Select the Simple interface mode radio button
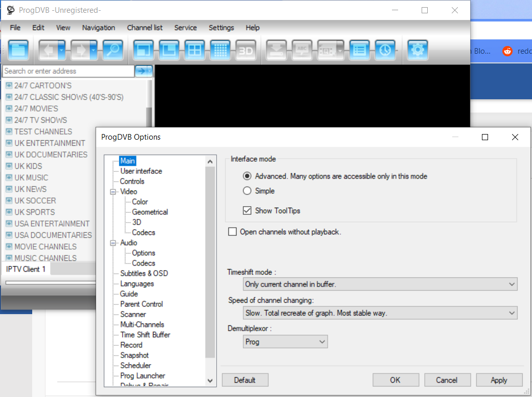This screenshot has height=397, width=532. 247,191
